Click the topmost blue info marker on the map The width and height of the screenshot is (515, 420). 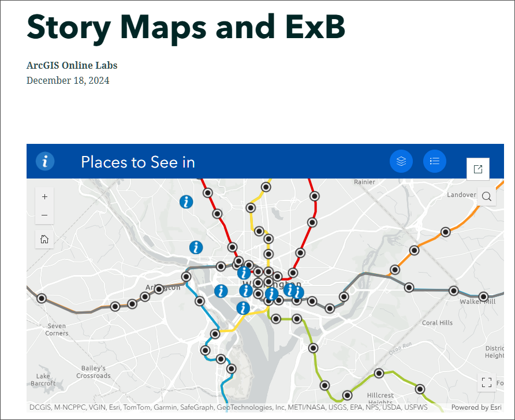[186, 202]
